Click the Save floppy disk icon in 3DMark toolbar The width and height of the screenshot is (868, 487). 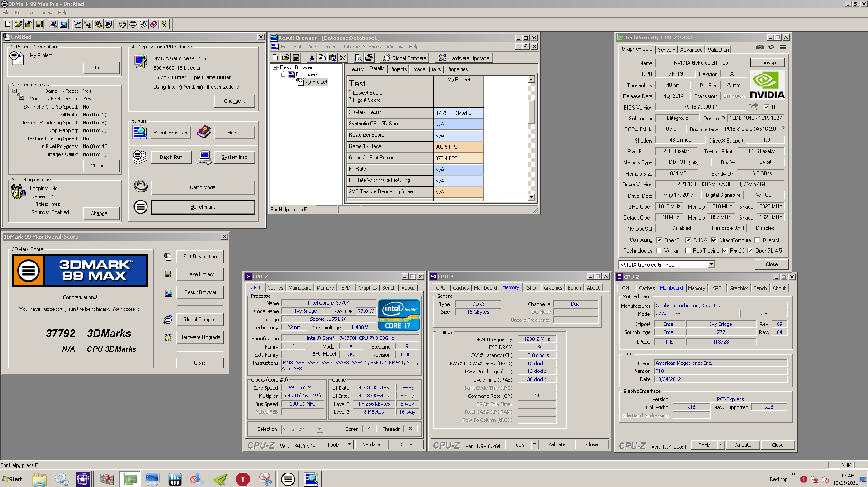[x=39, y=24]
